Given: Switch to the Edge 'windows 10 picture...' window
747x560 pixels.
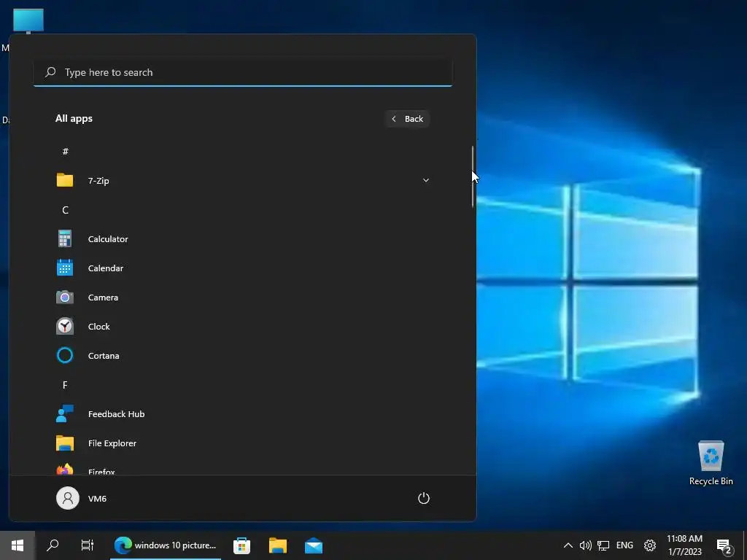Looking at the screenshot, I should coord(166,545).
